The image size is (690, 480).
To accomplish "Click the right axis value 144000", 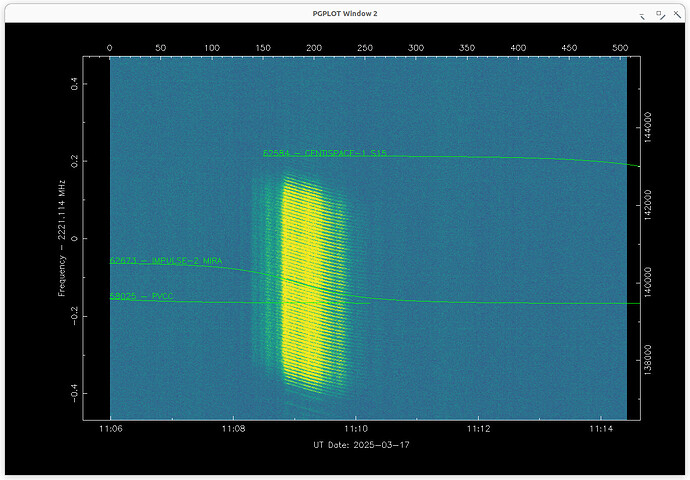I will (x=647, y=127).
